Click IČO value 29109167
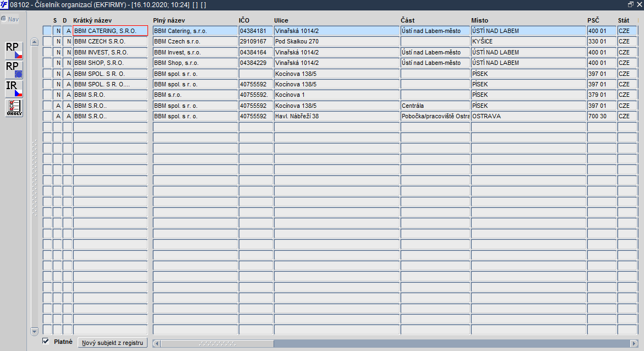The width and height of the screenshot is (644, 351). 256,41
